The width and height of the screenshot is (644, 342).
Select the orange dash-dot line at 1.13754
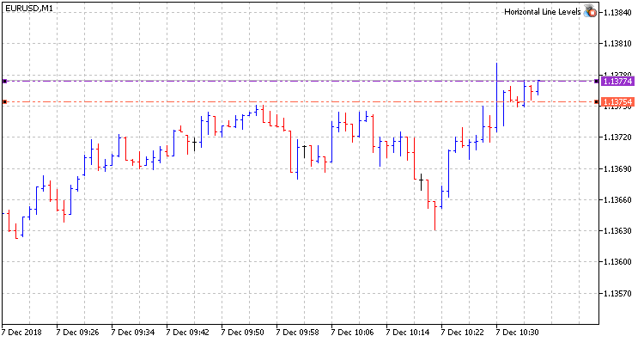pyautogui.click(x=300, y=102)
